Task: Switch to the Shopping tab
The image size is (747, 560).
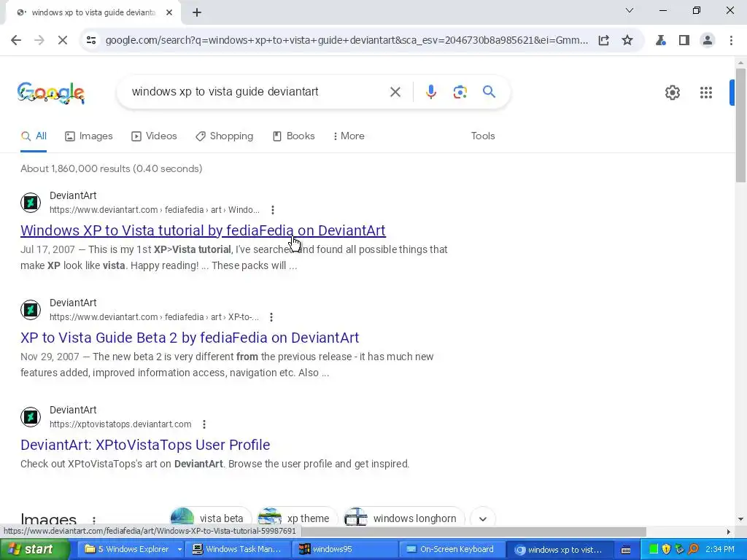Action: (225, 136)
